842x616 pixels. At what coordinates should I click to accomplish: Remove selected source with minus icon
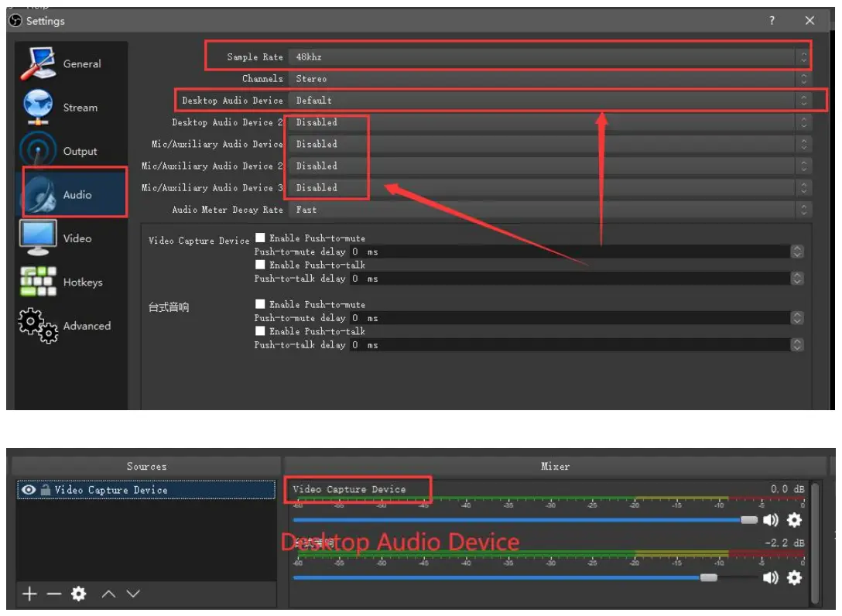click(53, 594)
